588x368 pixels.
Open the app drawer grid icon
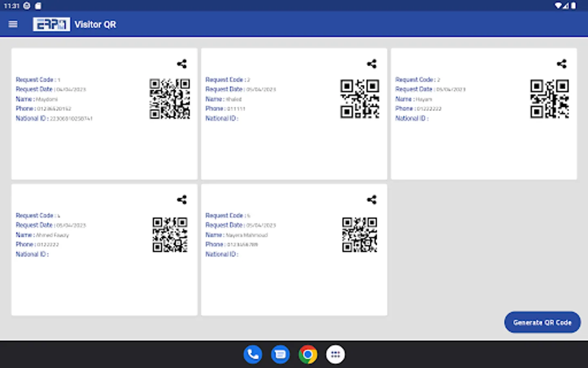coord(335,355)
